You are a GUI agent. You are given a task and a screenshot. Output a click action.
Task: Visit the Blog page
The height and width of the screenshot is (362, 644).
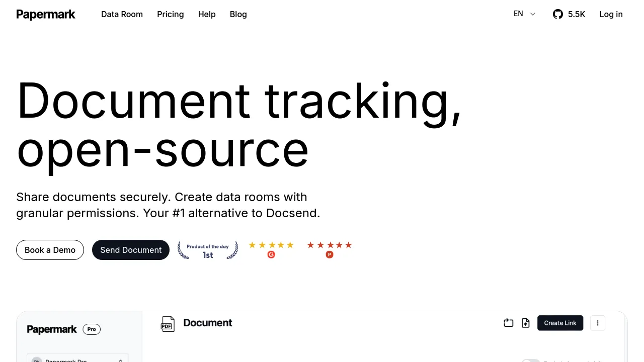click(x=238, y=14)
